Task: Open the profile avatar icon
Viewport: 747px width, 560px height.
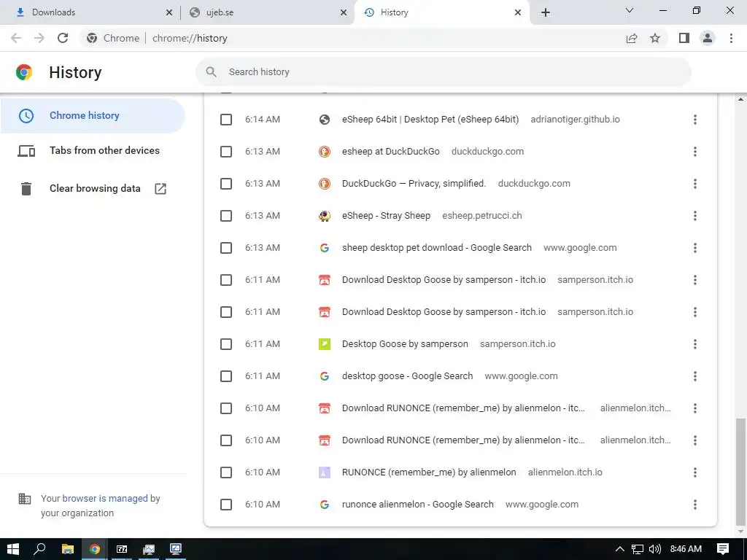Action: click(x=708, y=38)
